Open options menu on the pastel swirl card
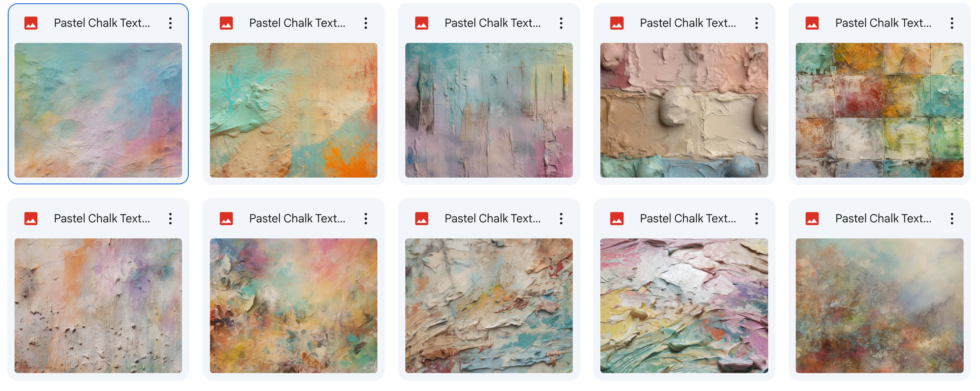Image resolution: width=980 pixels, height=391 pixels. click(x=757, y=219)
